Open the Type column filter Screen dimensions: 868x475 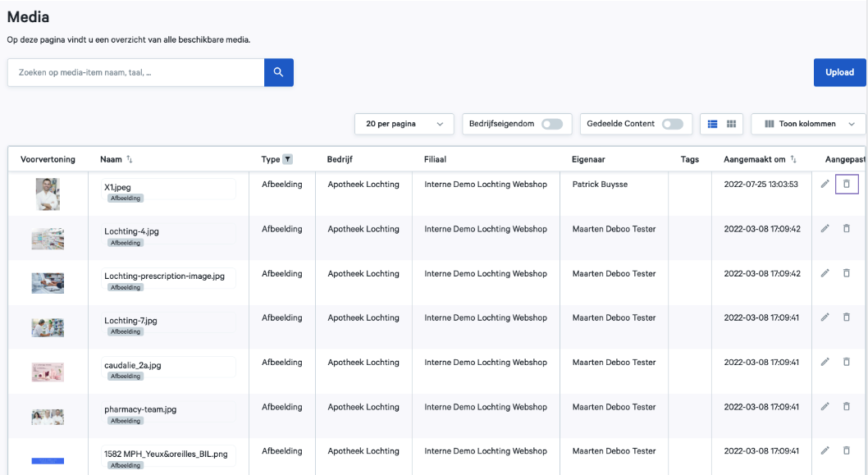click(x=287, y=159)
